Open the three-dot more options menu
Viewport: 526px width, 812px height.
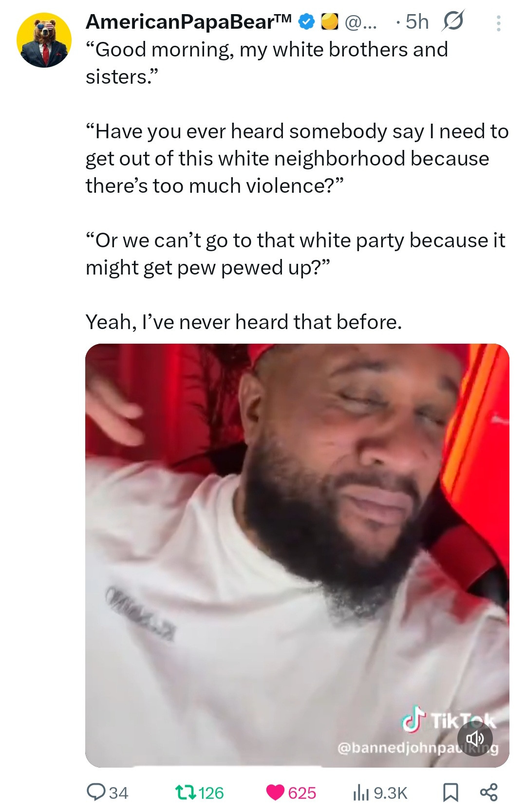498,23
